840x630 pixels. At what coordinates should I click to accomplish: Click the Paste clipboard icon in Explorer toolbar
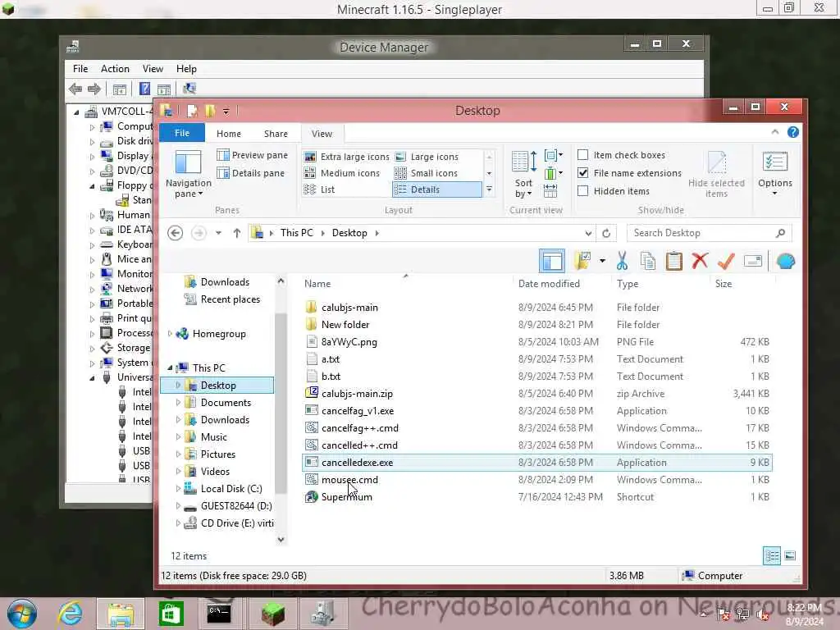click(x=674, y=262)
